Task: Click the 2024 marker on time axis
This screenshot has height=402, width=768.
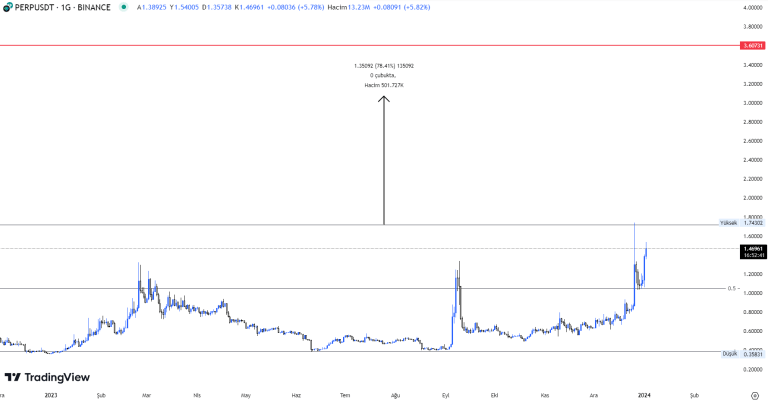Action: pos(643,395)
